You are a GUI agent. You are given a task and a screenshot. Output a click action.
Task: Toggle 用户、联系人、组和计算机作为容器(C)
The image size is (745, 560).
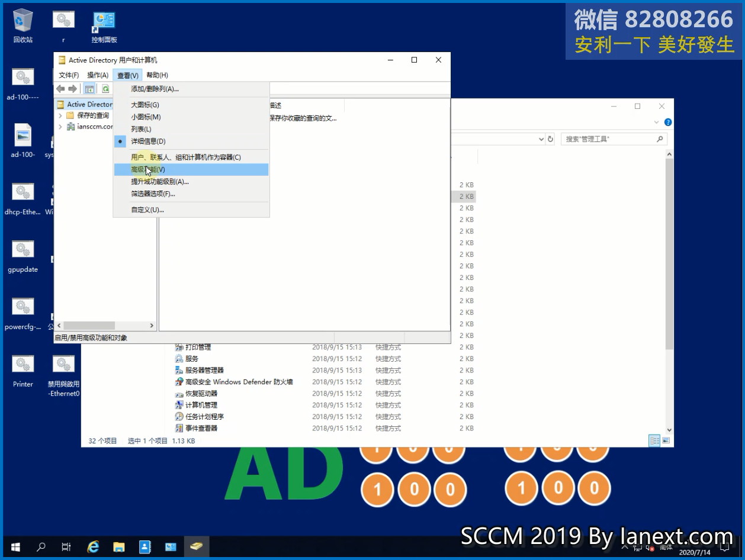pos(191,157)
